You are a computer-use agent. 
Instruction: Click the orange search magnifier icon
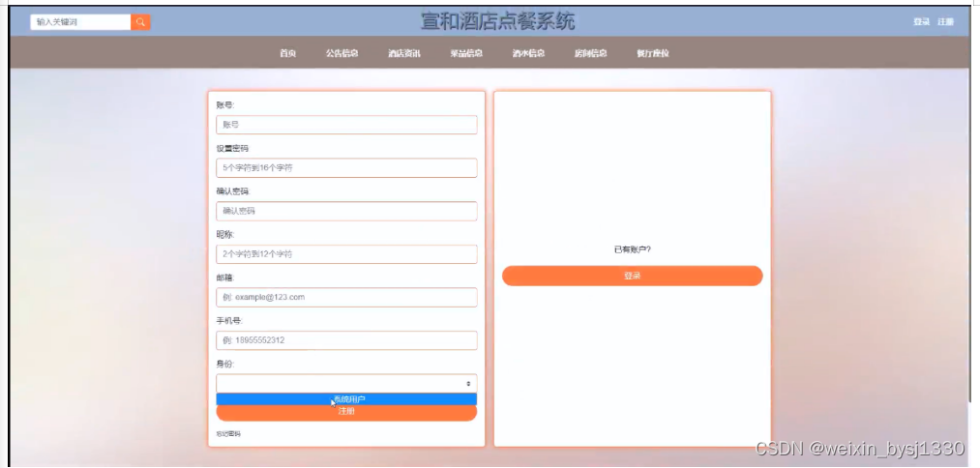(x=140, y=22)
